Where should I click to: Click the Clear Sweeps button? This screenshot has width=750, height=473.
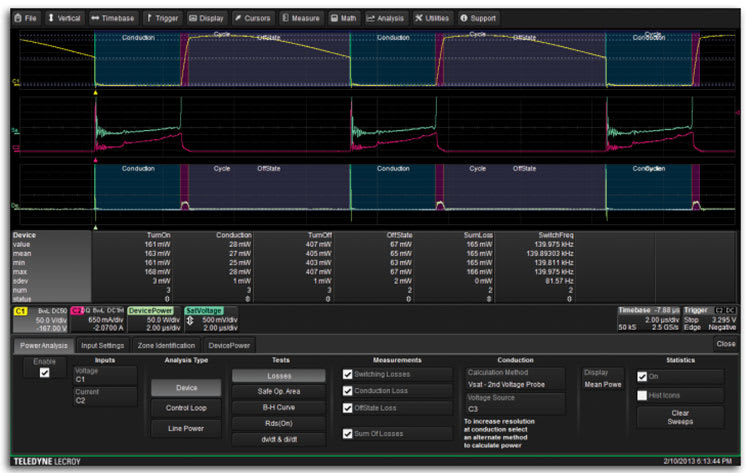click(680, 416)
